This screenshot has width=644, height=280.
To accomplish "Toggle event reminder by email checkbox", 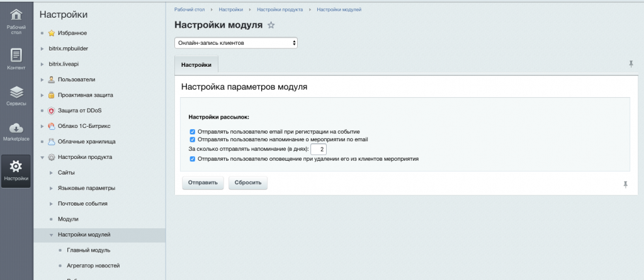I will click(193, 139).
